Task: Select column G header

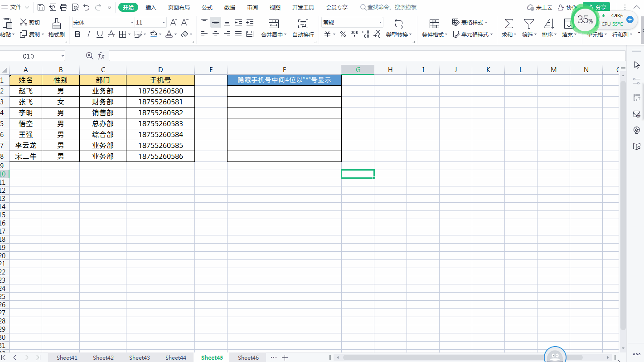Action: click(x=358, y=69)
